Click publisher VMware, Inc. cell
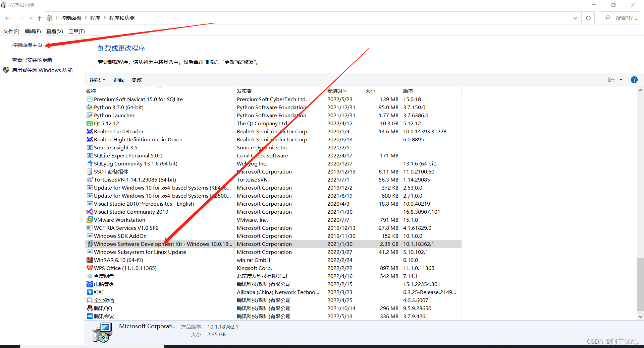This screenshot has width=644, height=348. tap(252, 220)
